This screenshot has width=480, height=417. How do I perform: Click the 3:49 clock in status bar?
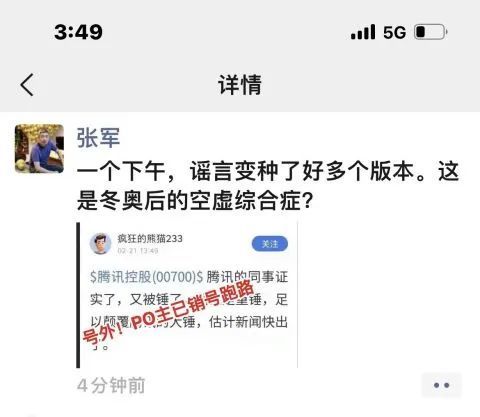point(78,32)
